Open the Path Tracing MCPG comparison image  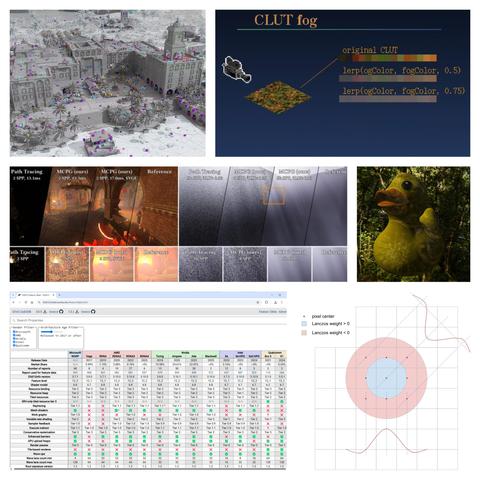pos(178,224)
